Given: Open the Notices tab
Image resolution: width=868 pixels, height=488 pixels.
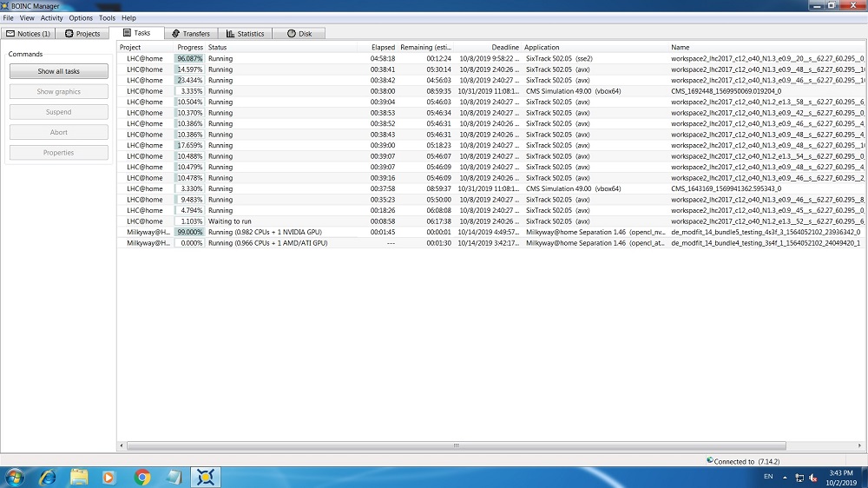Looking at the screenshot, I should pyautogui.click(x=29, y=34).
